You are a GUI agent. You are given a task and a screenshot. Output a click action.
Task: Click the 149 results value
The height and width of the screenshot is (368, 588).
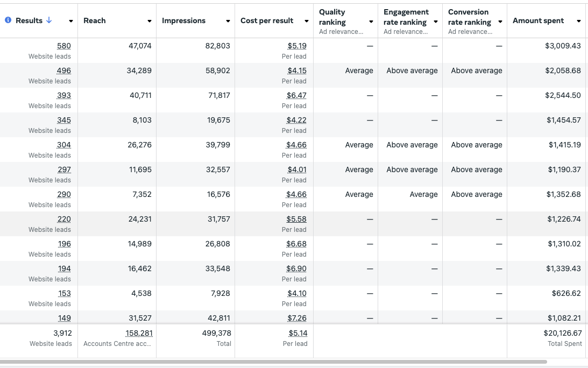point(64,318)
